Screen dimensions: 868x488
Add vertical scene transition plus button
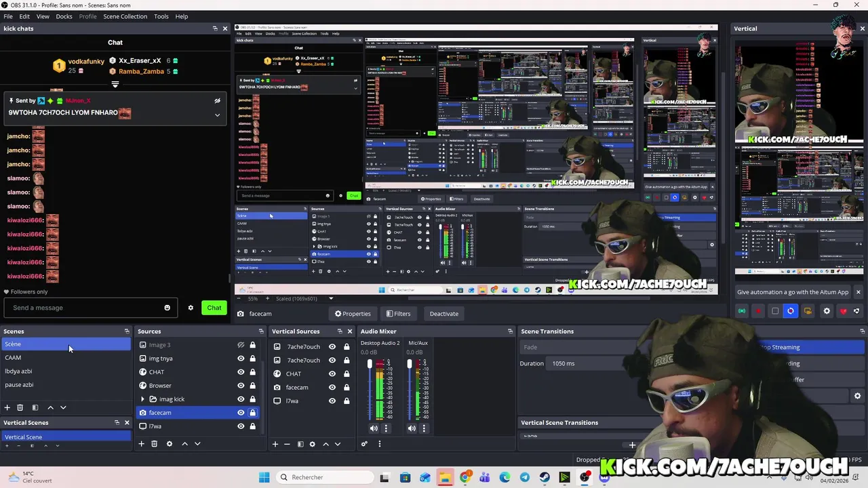tap(632, 445)
